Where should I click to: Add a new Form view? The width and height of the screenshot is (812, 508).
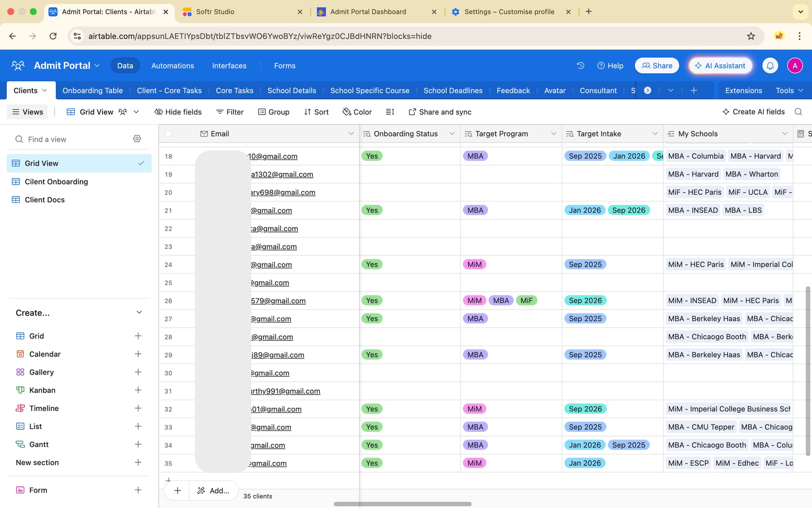pos(138,490)
